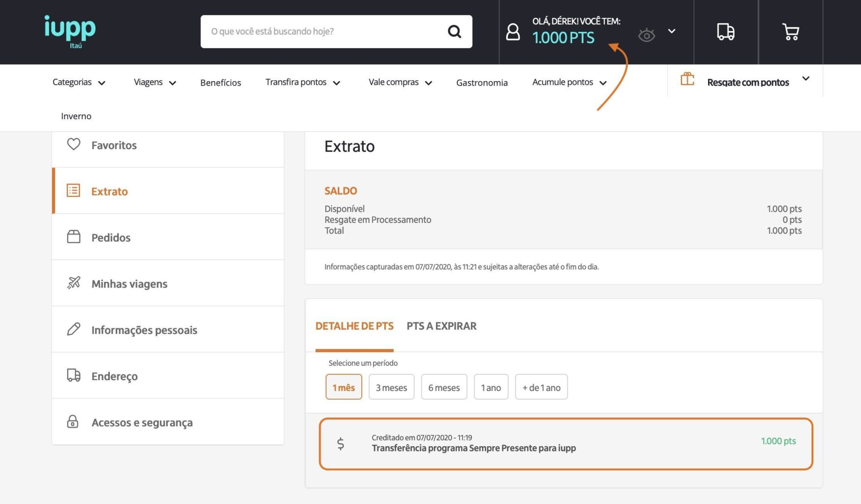861x504 pixels.
Task: Click the Extrato label in sidebar
Action: [x=109, y=191]
